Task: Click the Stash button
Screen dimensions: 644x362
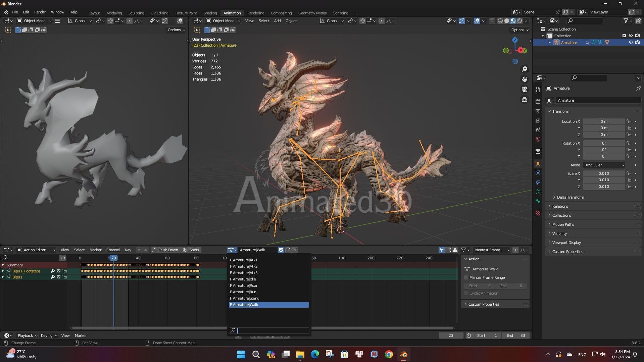Action: pyautogui.click(x=191, y=250)
